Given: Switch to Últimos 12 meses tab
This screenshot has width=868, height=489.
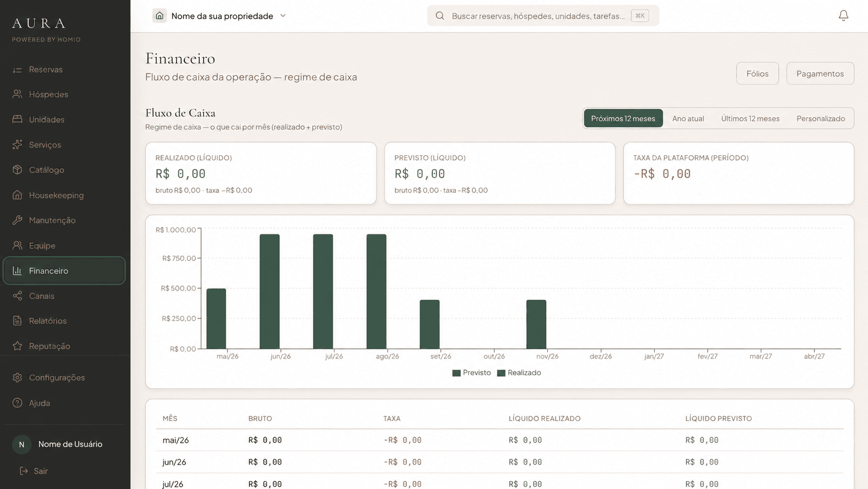Looking at the screenshot, I should coord(750,118).
